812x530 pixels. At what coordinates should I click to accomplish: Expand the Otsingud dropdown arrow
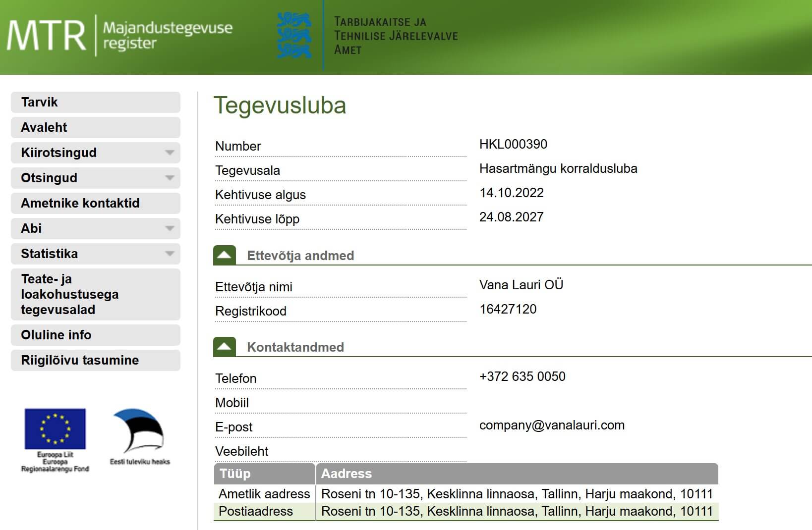coord(170,178)
